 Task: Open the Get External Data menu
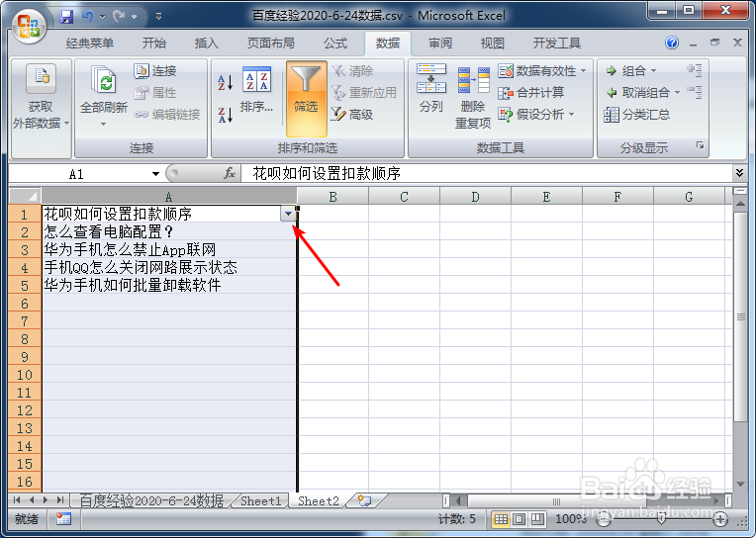coord(41,109)
